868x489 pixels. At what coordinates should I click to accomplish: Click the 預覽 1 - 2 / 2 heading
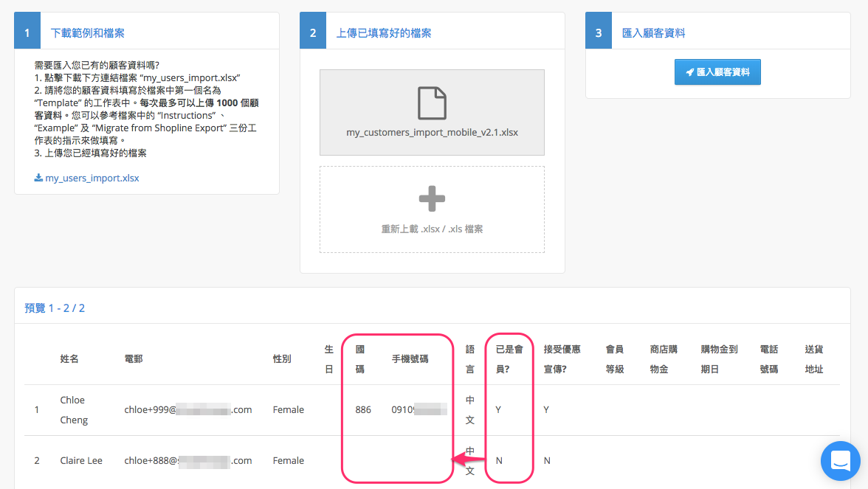[55, 308]
